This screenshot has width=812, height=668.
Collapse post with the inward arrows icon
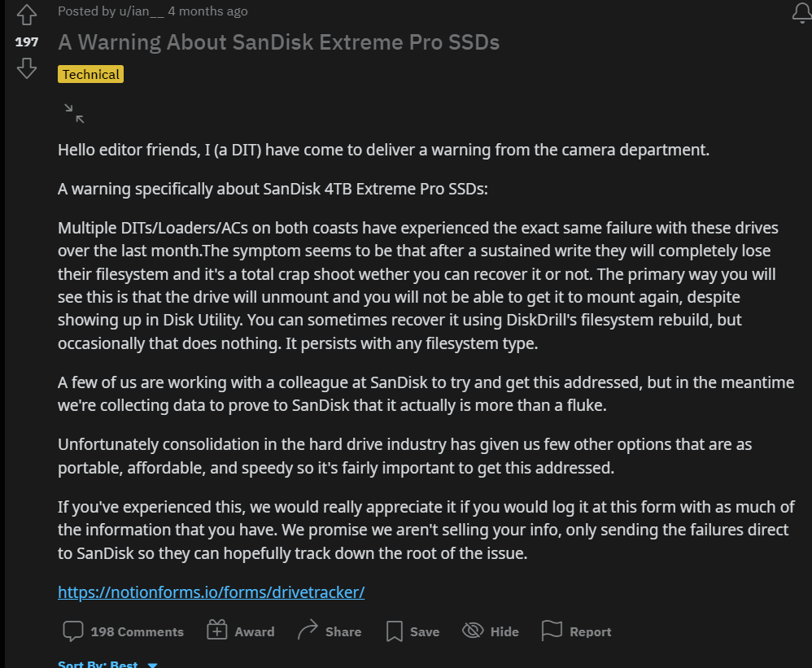(x=74, y=113)
